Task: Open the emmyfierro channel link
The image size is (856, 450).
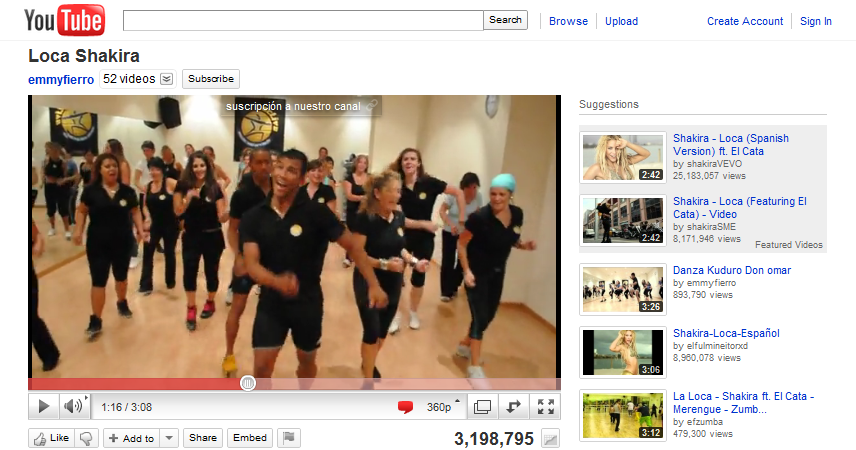Action: click(x=61, y=80)
